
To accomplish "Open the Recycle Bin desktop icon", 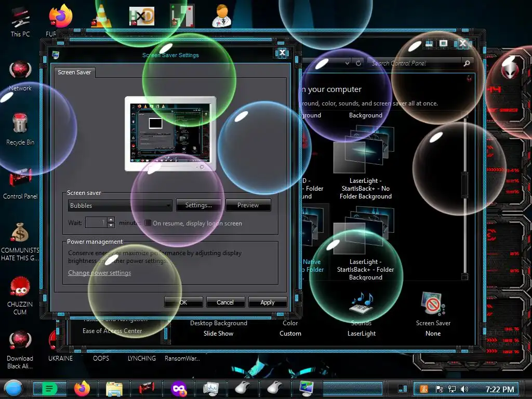I will 20,129.
